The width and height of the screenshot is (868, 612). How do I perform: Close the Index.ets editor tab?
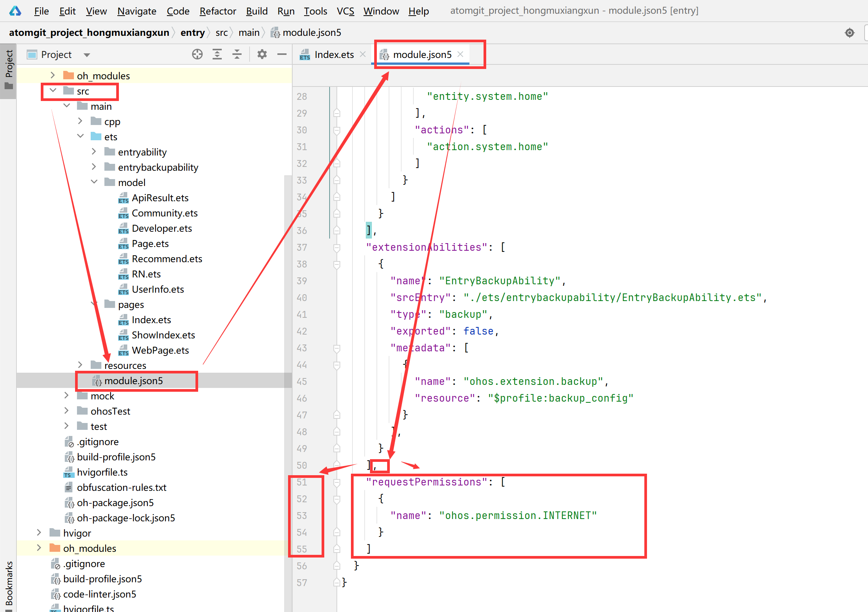click(363, 54)
